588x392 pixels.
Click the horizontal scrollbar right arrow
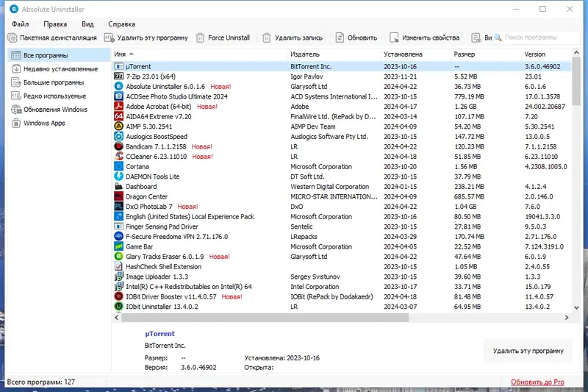click(x=566, y=318)
